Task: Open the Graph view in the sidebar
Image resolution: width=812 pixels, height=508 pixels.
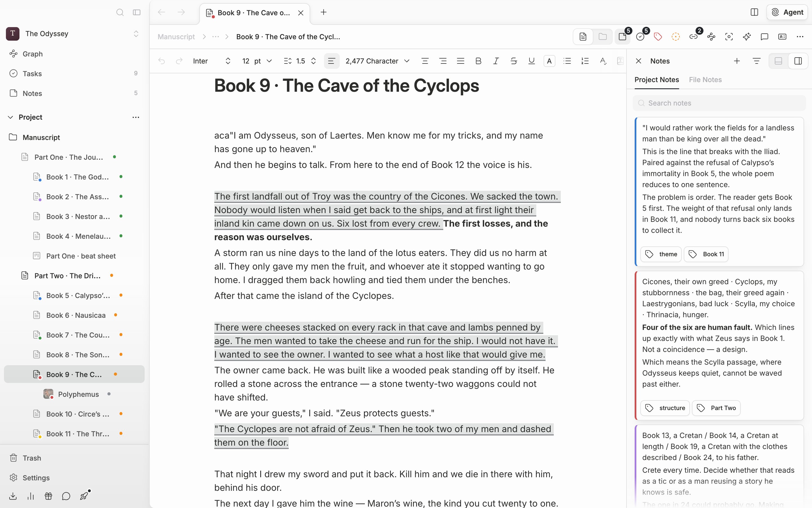Action: coord(74,54)
